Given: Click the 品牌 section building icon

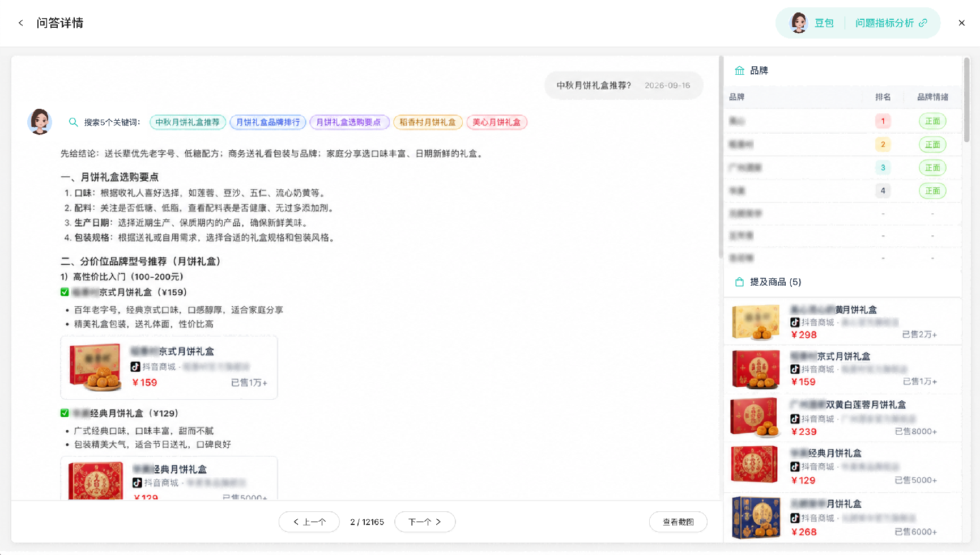Looking at the screenshot, I should tap(739, 71).
